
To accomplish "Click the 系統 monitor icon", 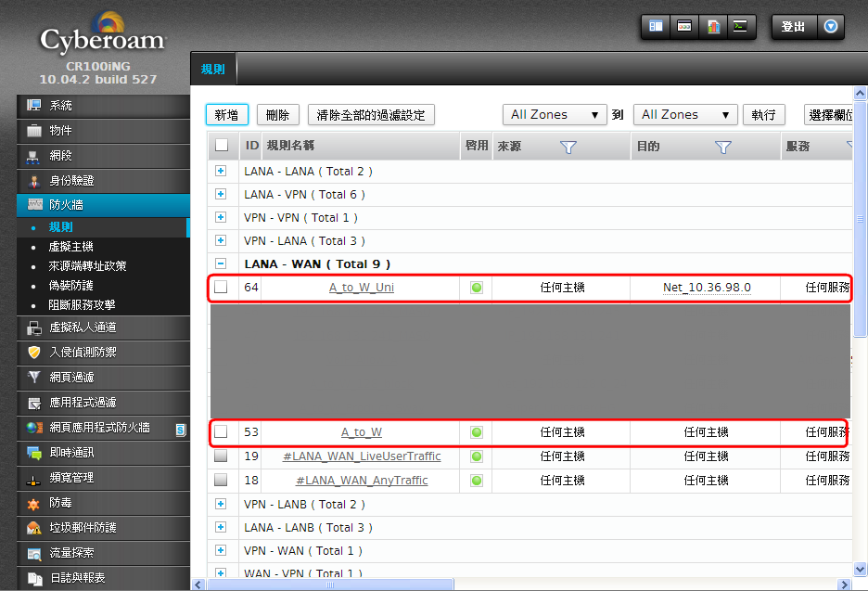I will [33, 105].
